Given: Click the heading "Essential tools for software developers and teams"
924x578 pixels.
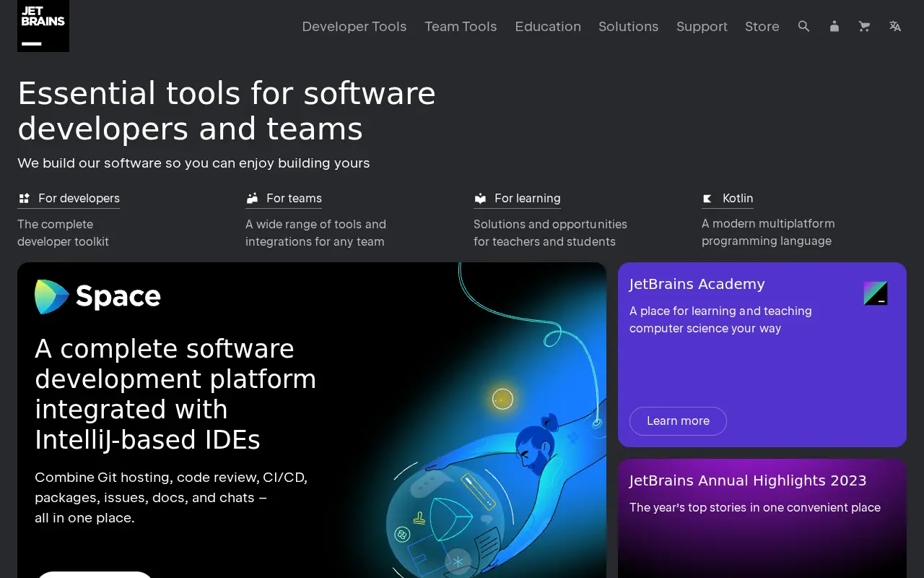Looking at the screenshot, I should pyautogui.click(x=227, y=111).
